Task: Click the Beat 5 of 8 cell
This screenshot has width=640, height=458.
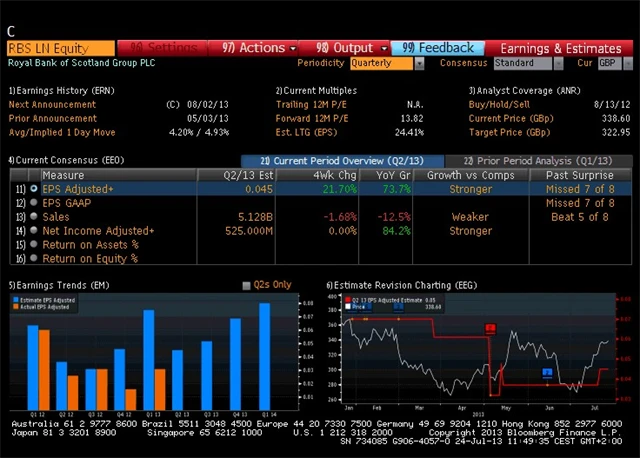Action: pyautogui.click(x=580, y=217)
